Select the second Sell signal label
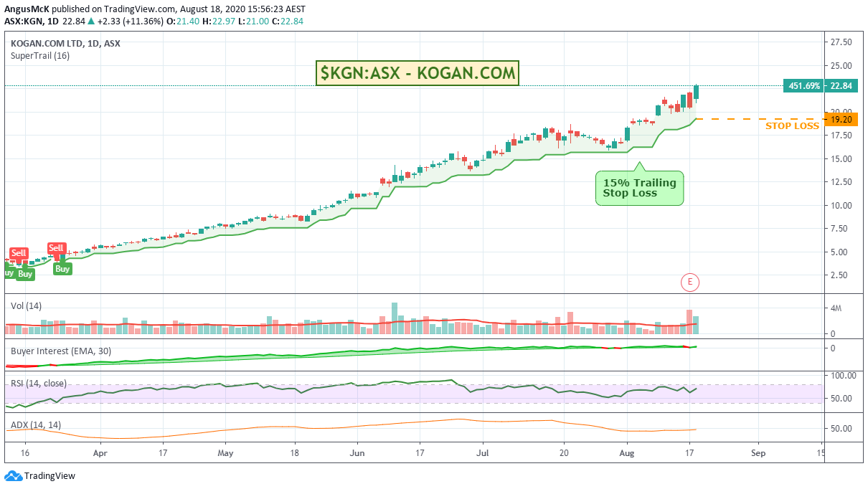868x489 pixels. click(x=56, y=248)
